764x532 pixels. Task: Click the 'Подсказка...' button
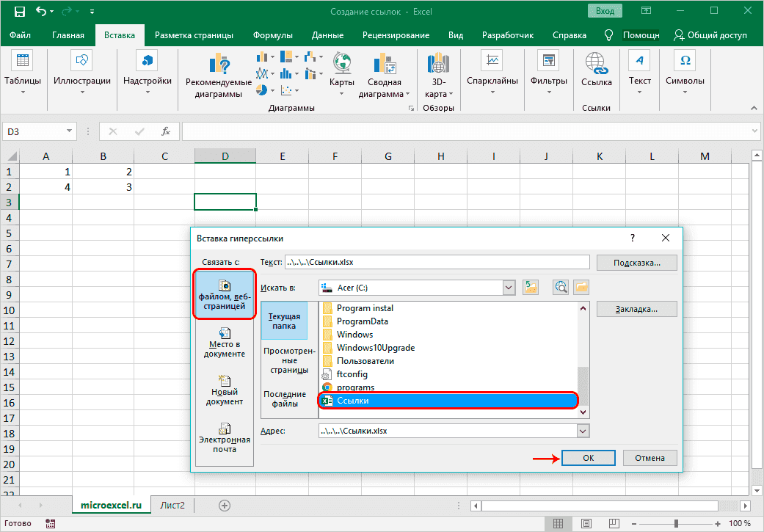click(x=636, y=262)
